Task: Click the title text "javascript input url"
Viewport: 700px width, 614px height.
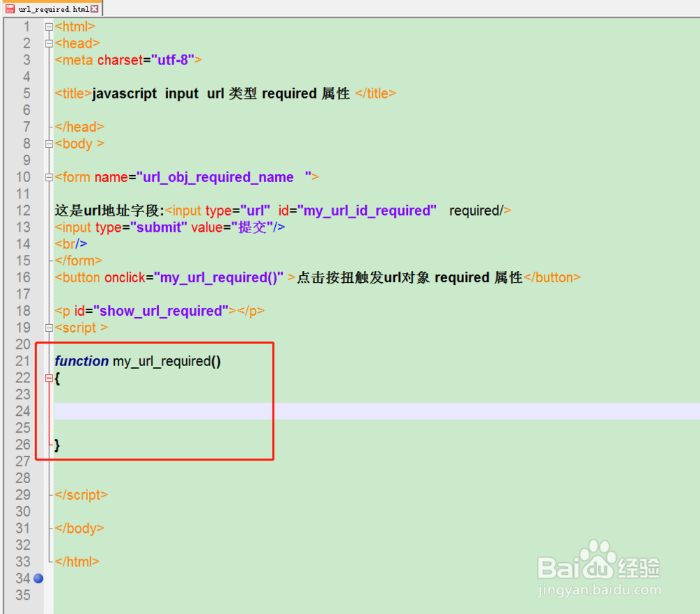Action: [158, 94]
